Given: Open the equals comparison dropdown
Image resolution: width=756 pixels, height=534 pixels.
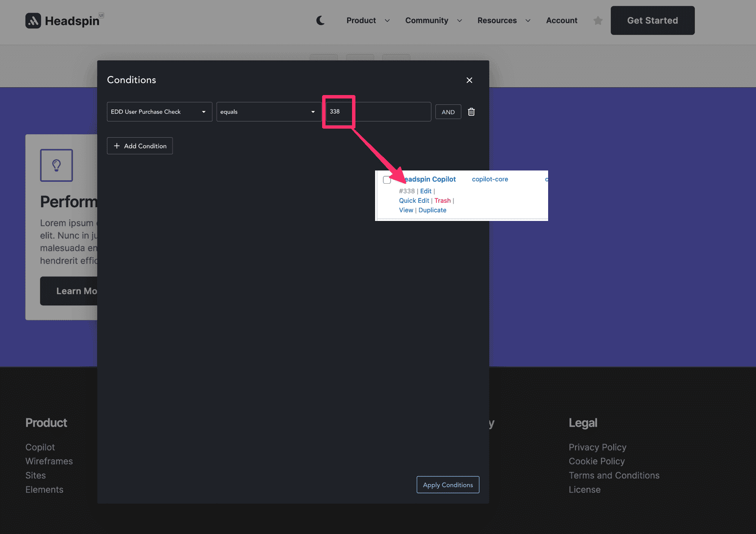Looking at the screenshot, I should [268, 112].
